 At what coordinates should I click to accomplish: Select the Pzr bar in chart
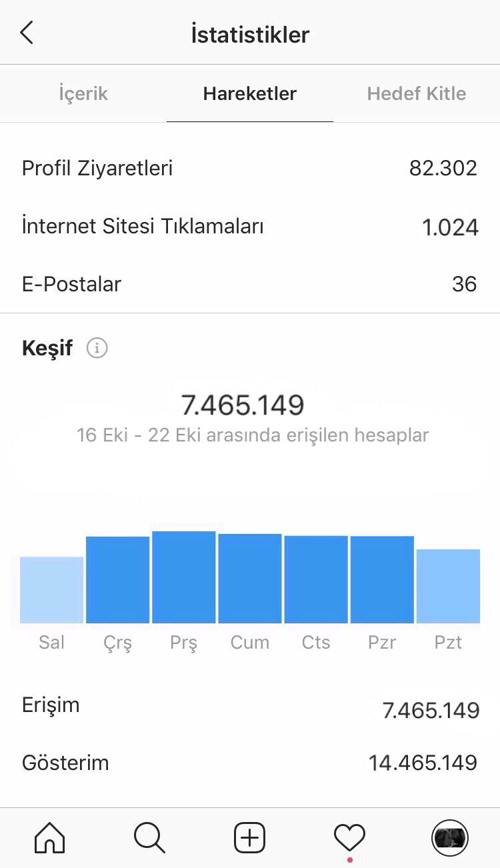[x=382, y=579]
